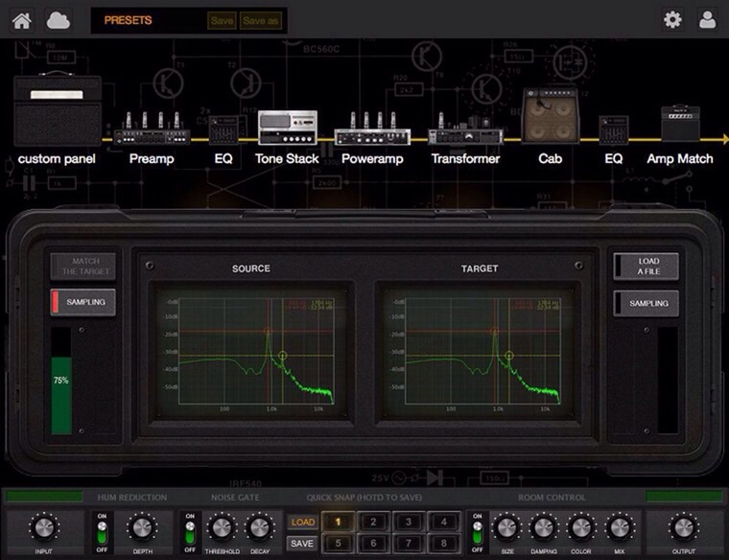Select Quick Snap slot 2
The height and width of the screenshot is (560, 729).
(373, 522)
